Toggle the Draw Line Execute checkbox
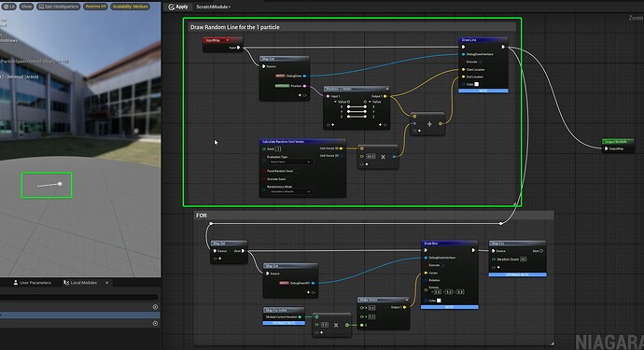 point(480,62)
